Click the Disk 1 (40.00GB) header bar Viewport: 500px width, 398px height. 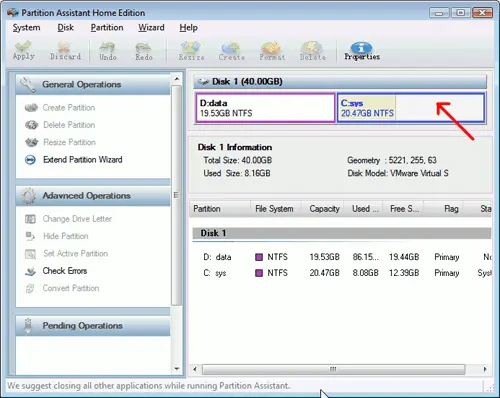point(340,82)
